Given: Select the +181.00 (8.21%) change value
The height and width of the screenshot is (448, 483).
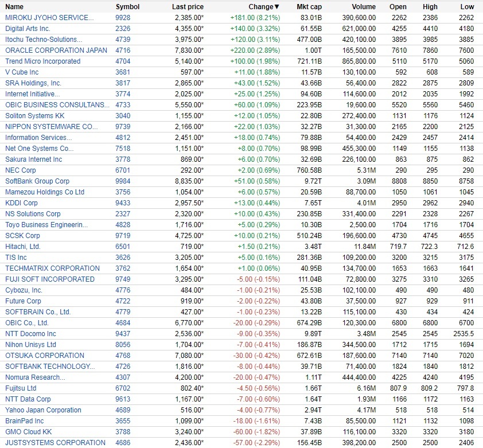Looking at the screenshot, I should pos(255,18).
